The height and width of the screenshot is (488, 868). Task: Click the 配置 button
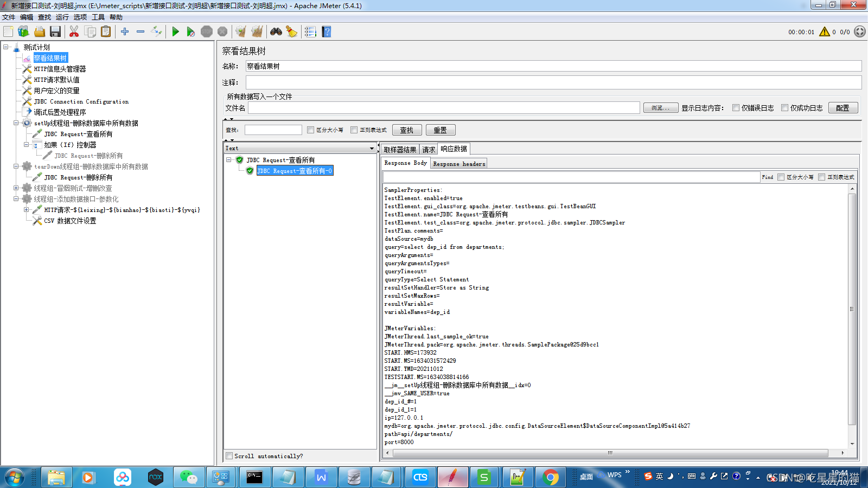click(x=843, y=108)
